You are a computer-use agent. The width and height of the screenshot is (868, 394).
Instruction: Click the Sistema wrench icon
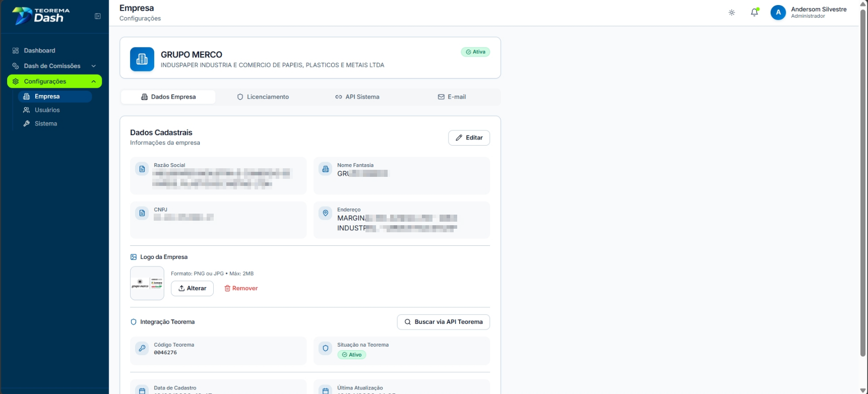click(27, 123)
